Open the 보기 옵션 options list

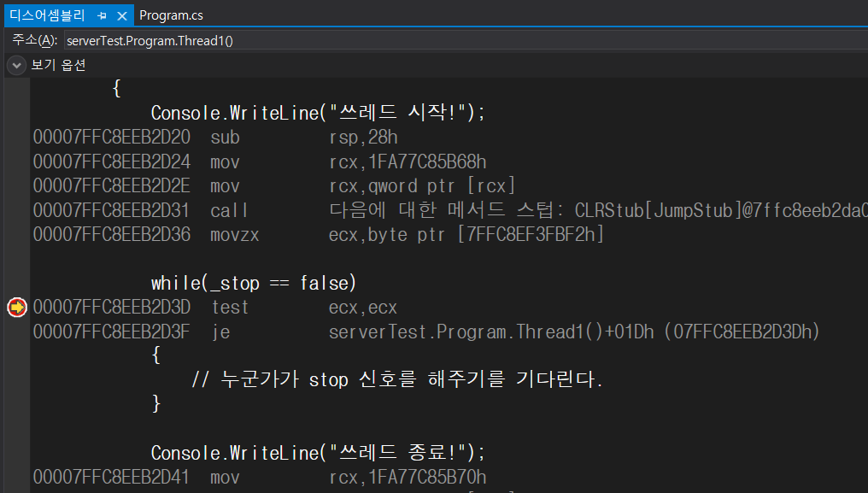(x=58, y=64)
